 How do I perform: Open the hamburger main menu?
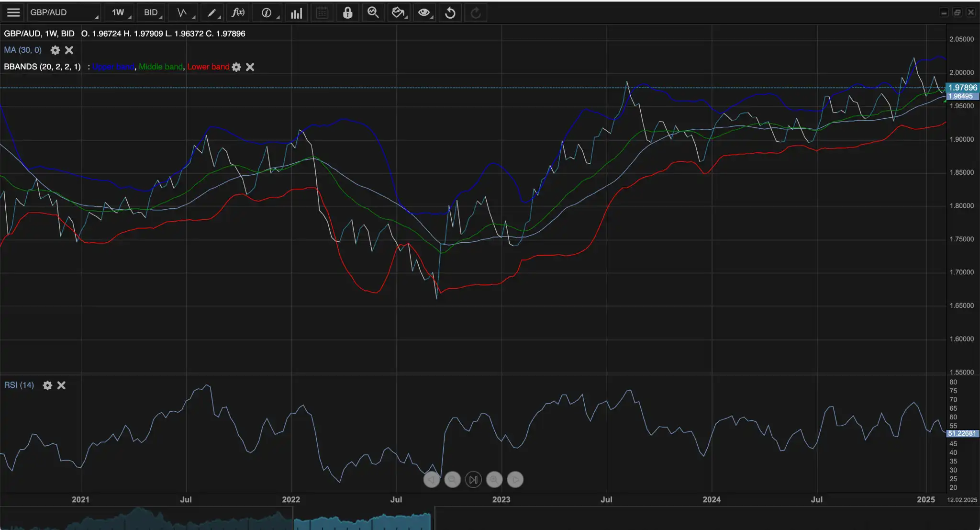point(13,12)
